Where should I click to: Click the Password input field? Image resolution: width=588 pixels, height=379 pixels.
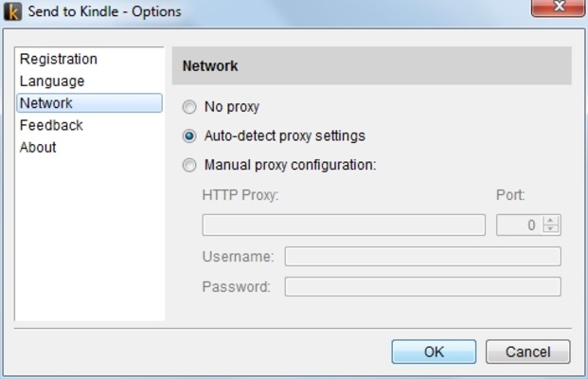(422, 286)
